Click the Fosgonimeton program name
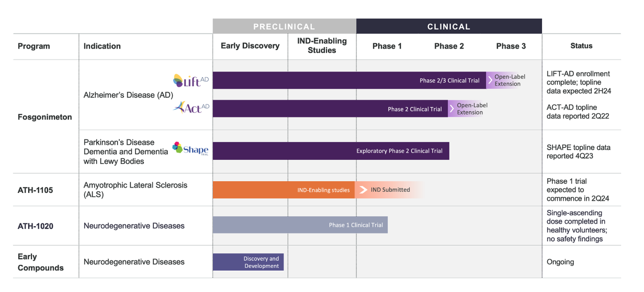 click(x=45, y=117)
